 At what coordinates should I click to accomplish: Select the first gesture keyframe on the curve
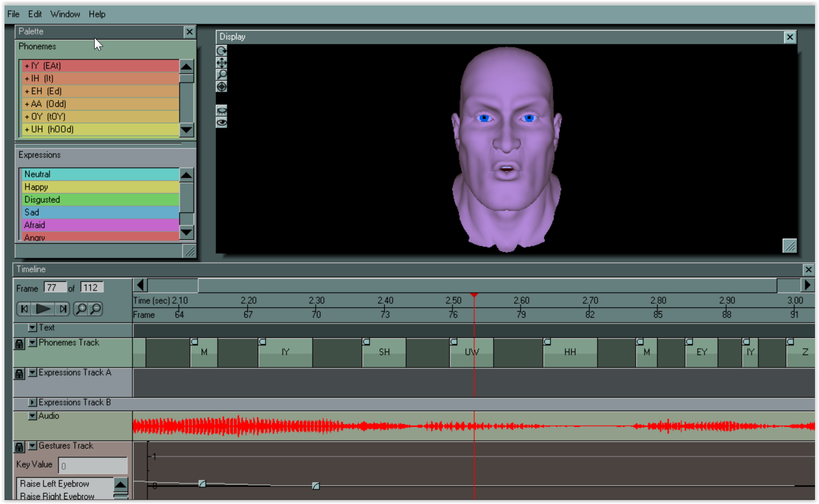pyautogui.click(x=202, y=484)
